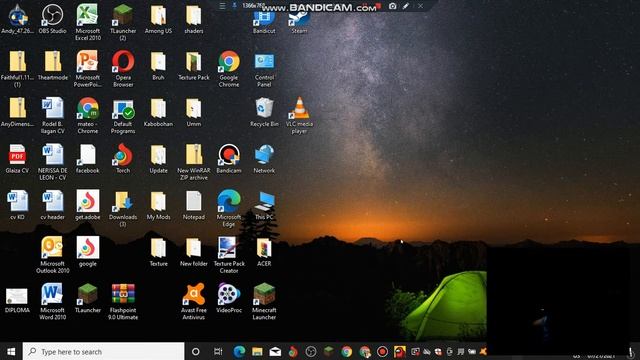Select the DIPLOMA file icon
This screenshot has width=640, height=360.
click(x=17, y=300)
